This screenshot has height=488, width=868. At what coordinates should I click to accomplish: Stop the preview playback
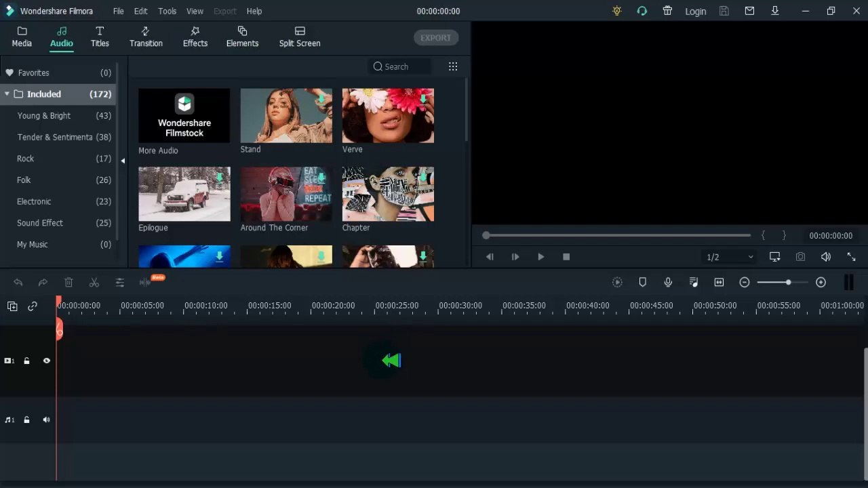coord(566,257)
